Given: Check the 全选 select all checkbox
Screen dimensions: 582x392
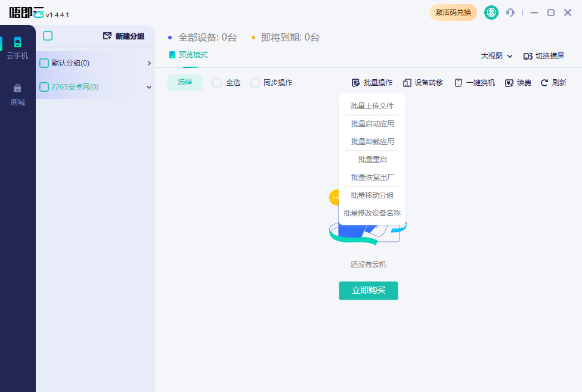Looking at the screenshot, I should (217, 83).
